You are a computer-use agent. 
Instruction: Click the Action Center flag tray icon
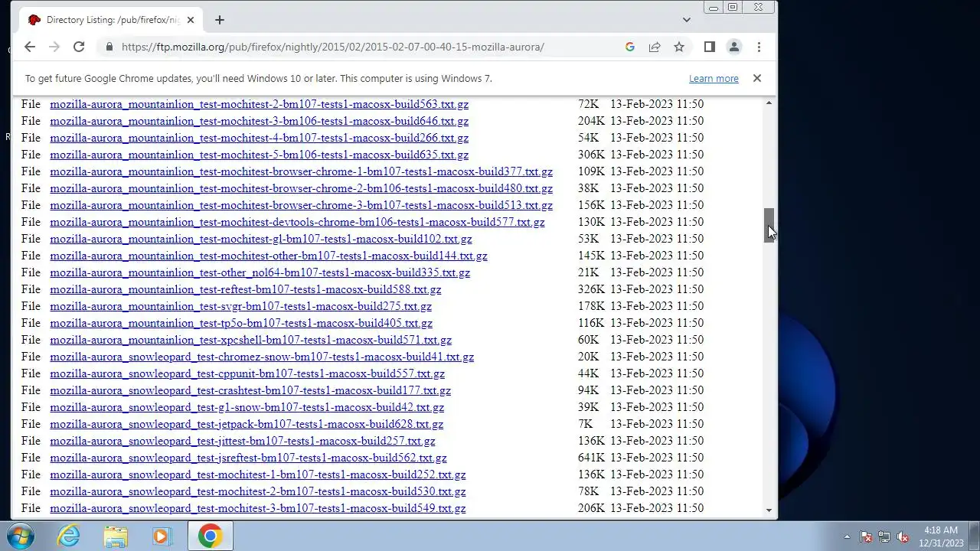(x=866, y=536)
